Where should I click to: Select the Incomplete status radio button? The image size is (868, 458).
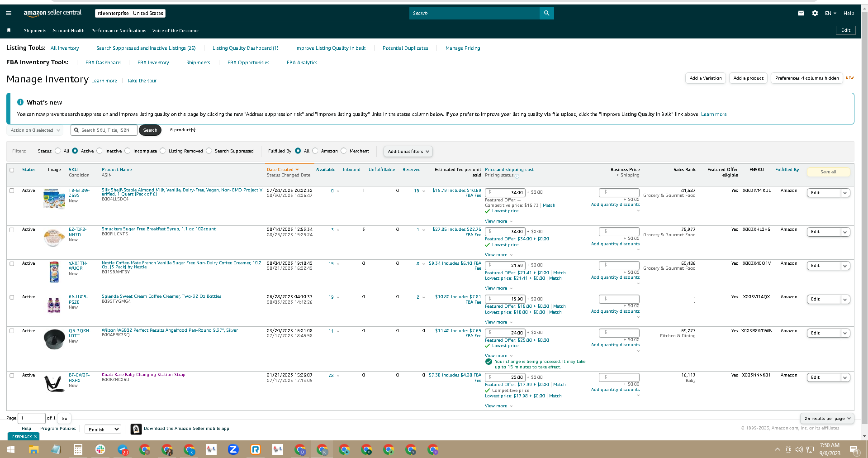coord(128,151)
